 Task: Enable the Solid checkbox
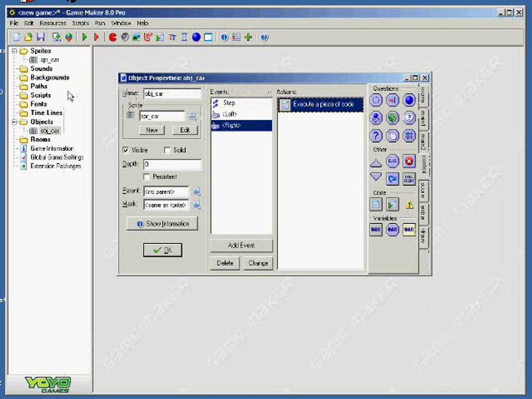coord(167,150)
